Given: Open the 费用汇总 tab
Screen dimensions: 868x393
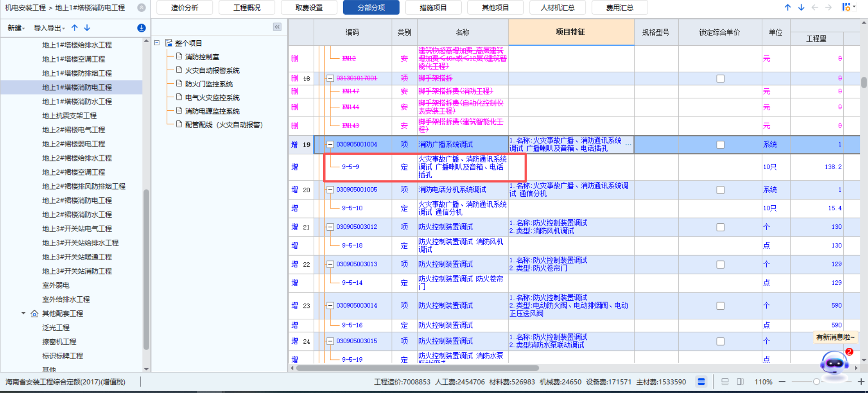Looking at the screenshot, I should 620,8.
